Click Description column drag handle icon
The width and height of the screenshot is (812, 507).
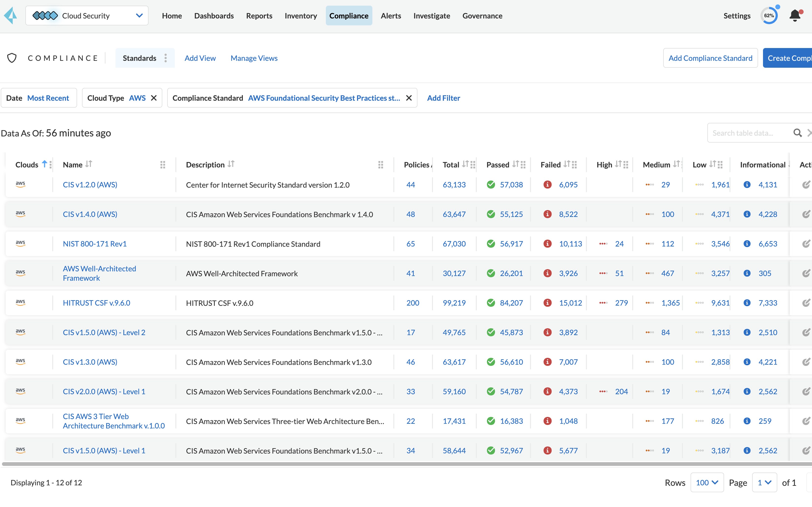pyautogui.click(x=380, y=165)
